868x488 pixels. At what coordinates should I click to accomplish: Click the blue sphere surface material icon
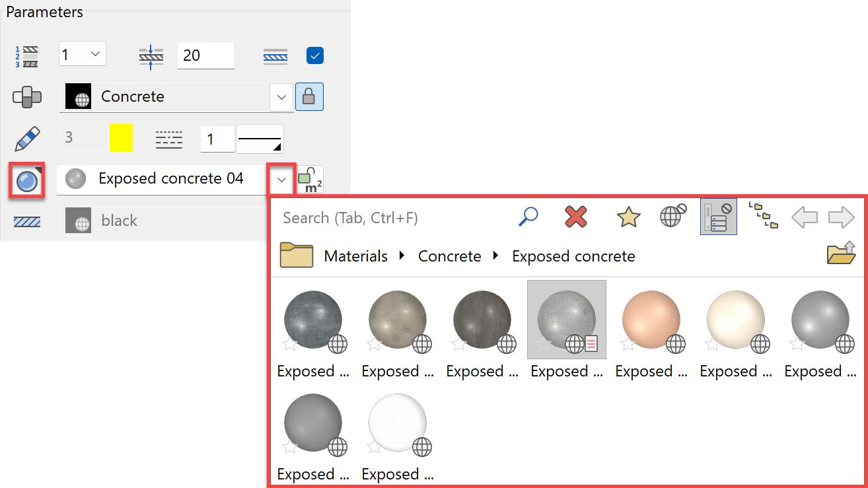pyautogui.click(x=26, y=180)
